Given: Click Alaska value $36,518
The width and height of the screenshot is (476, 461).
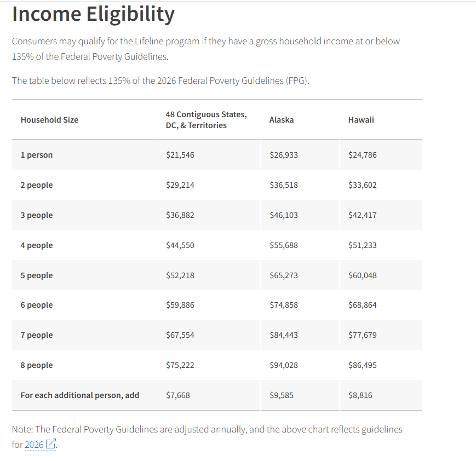Looking at the screenshot, I should point(284,185).
